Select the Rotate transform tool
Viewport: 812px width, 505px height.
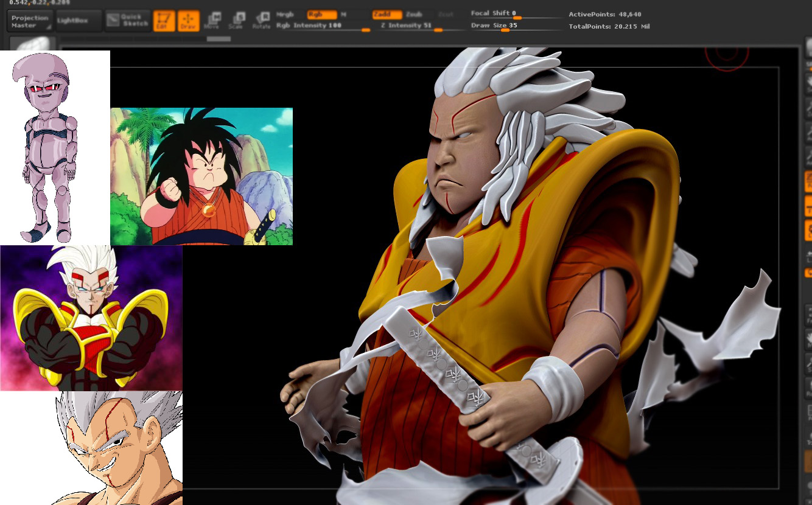tap(261, 21)
